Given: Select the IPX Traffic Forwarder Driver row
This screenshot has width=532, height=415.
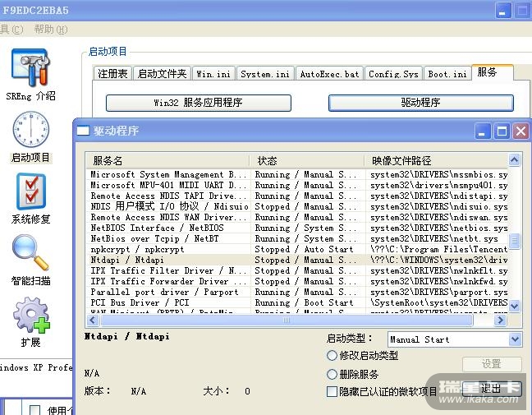Looking at the screenshot, I should tap(297, 282).
